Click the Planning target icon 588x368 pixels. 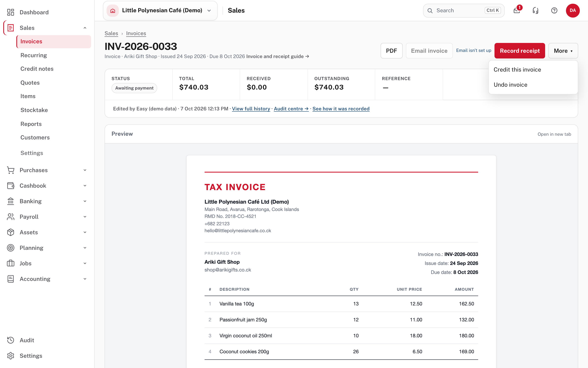point(10,248)
